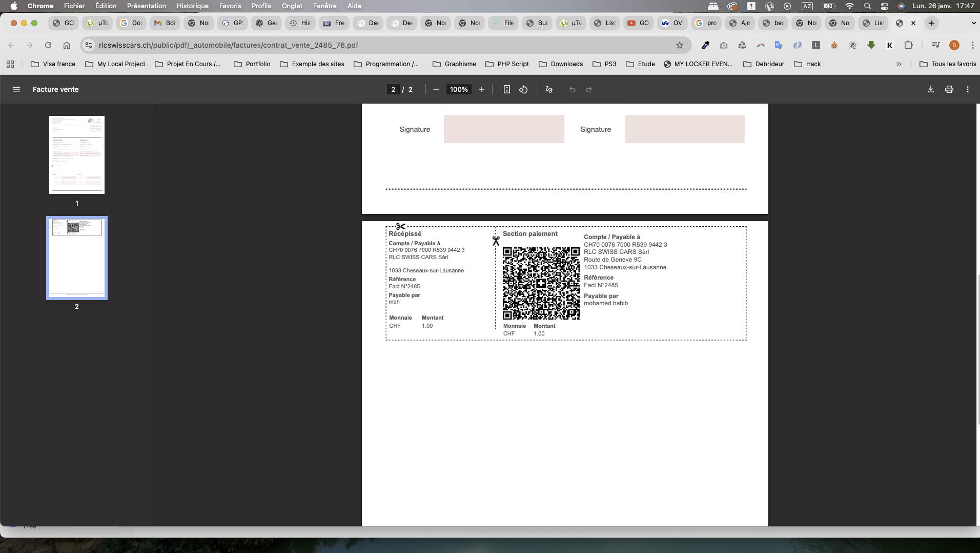
Task: Open the Downloads bookmark folder
Action: click(561, 64)
